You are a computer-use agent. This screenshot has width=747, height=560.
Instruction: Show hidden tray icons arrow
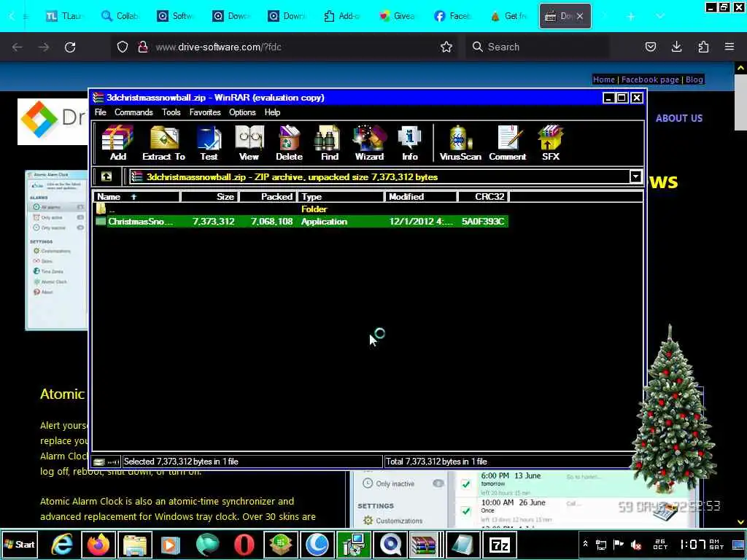pos(586,544)
